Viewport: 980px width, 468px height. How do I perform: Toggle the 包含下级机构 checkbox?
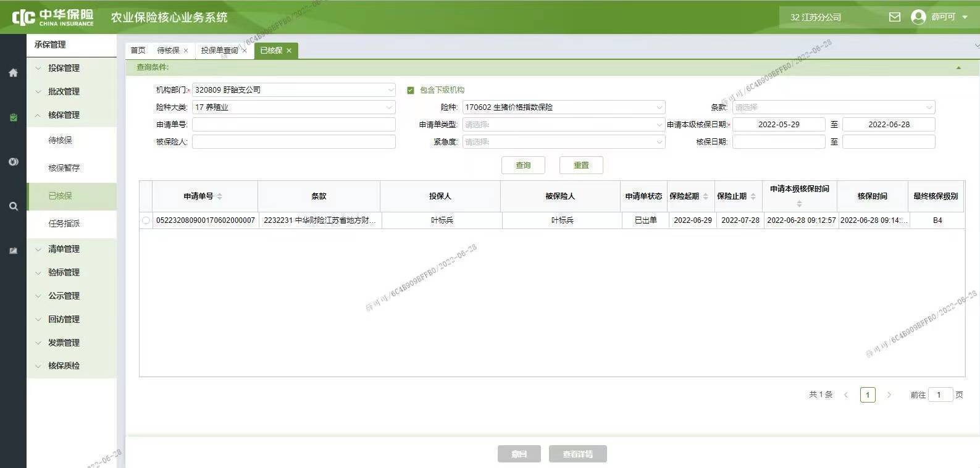pos(411,90)
